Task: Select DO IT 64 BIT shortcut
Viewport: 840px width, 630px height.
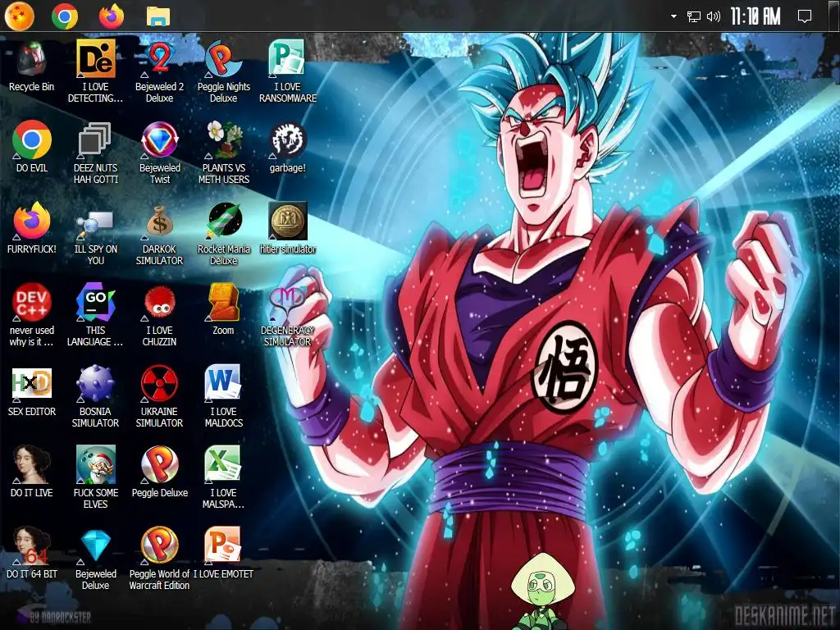Action: click(x=32, y=553)
